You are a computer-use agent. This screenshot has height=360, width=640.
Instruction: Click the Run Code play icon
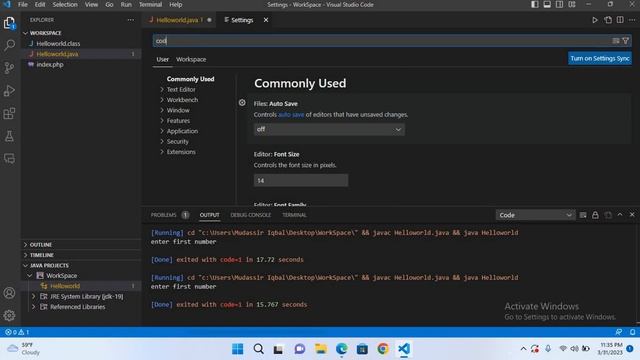(x=595, y=20)
